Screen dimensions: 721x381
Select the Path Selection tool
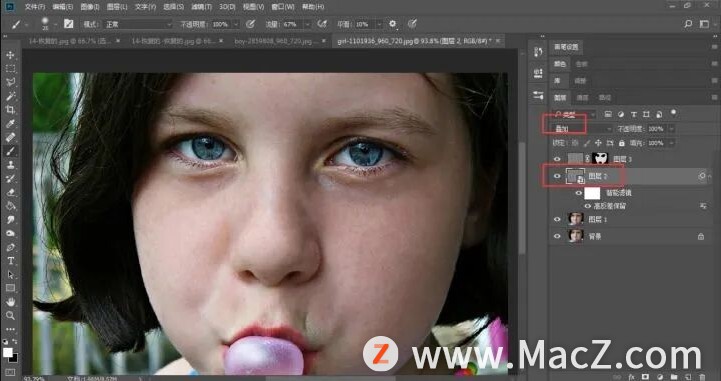tap(10, 274)
